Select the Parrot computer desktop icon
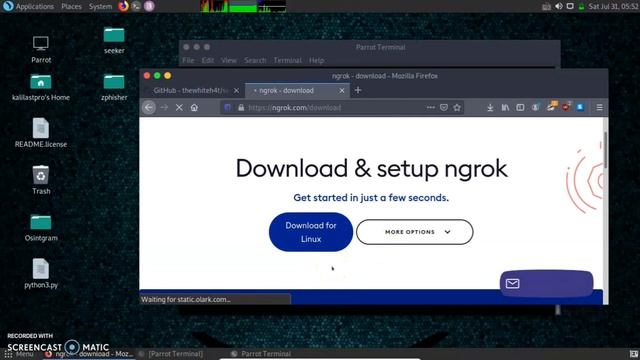The image size is (640, 360). tap(41, 49)
